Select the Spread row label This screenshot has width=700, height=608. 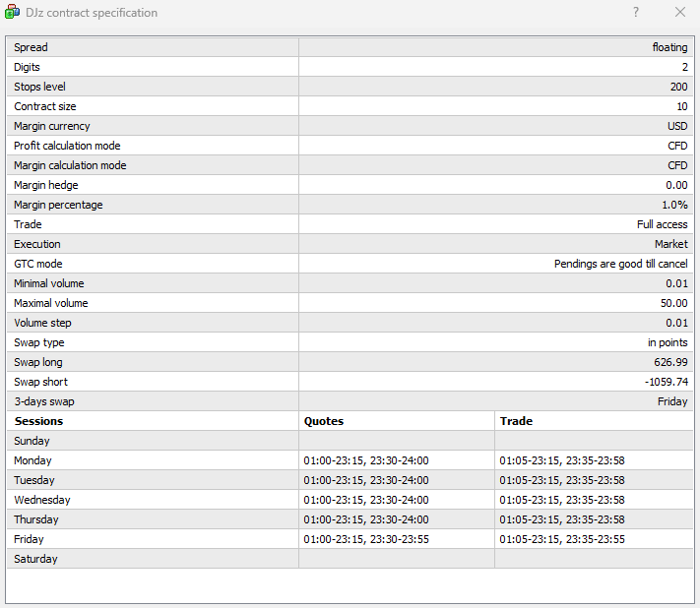click(x=31, y=47)
